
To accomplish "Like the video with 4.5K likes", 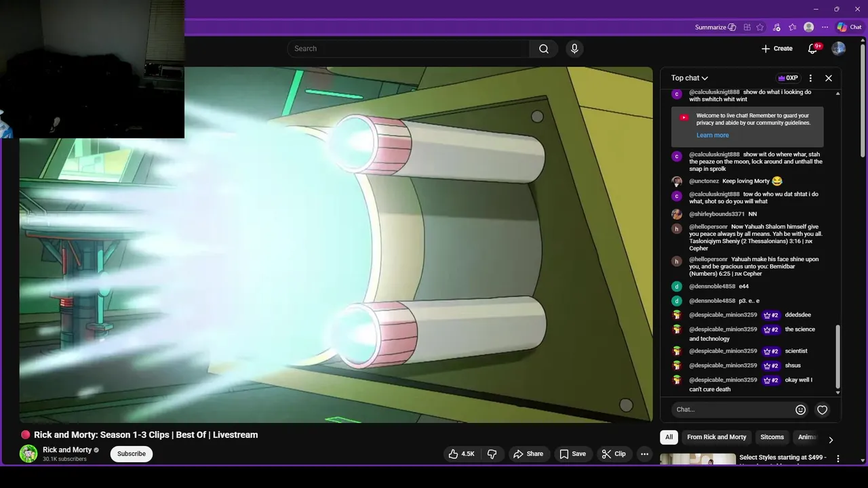I will (461, 454).
